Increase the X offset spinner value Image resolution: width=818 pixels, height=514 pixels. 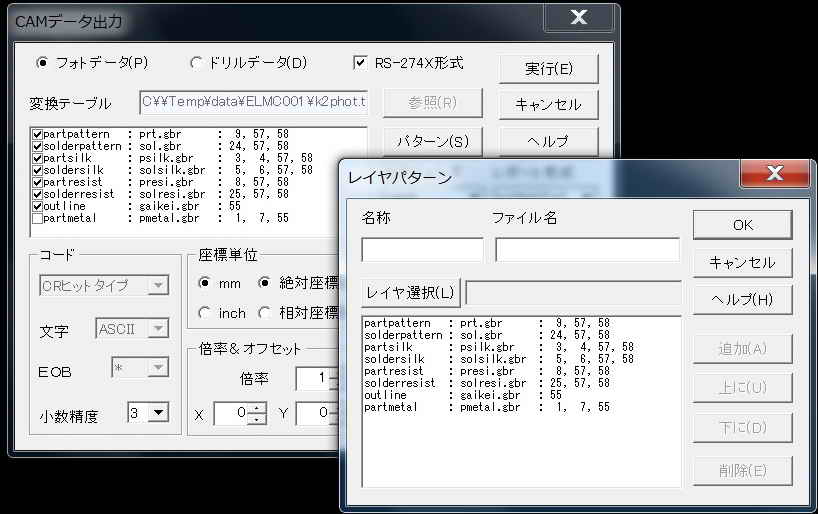[259, 408]
